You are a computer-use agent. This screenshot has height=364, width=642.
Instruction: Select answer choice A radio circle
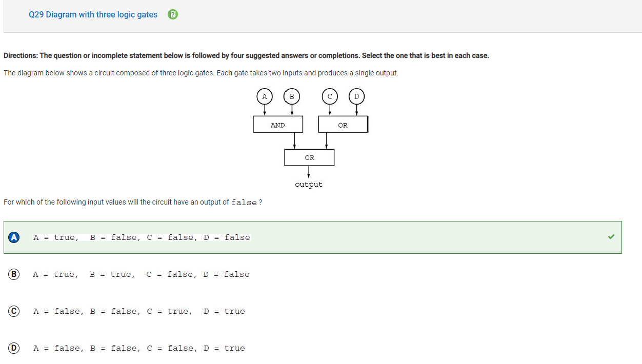pos(14,237)
